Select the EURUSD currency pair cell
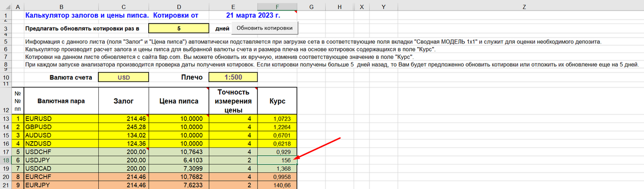644x189 pixels. click(61, 119)
